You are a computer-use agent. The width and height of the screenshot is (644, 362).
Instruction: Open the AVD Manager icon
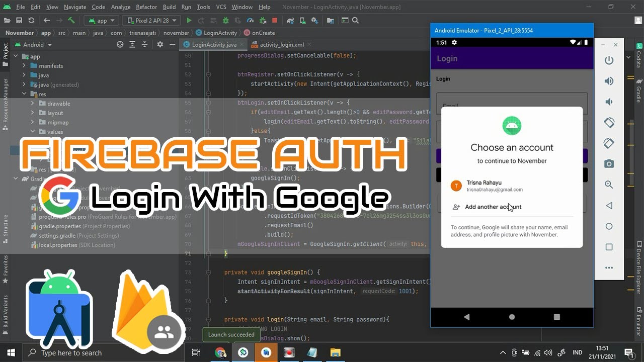[x=303, y=21]
